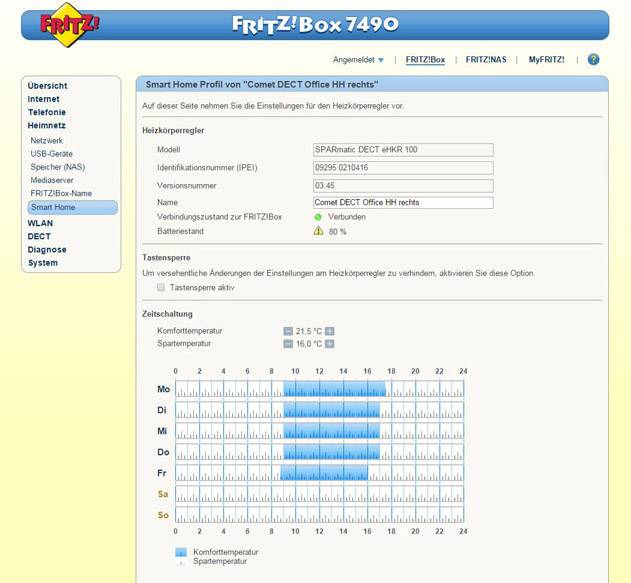Increase Komforttemperatur with plus icon

(x=329, y=331)
